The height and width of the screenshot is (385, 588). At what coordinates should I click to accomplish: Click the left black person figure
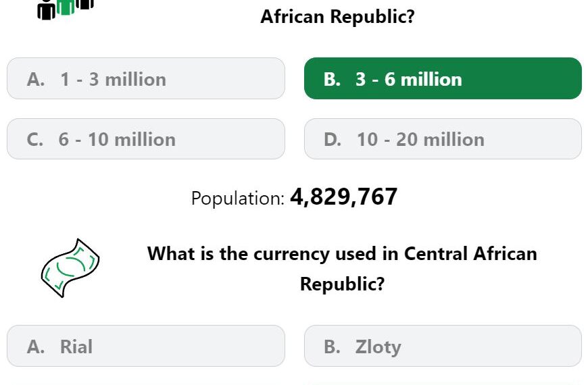click(x=47, y=9)
